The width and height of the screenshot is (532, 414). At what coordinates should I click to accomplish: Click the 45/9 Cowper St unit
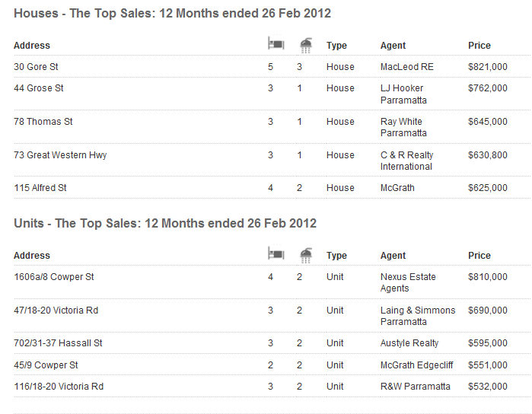(x=46, y=365)
